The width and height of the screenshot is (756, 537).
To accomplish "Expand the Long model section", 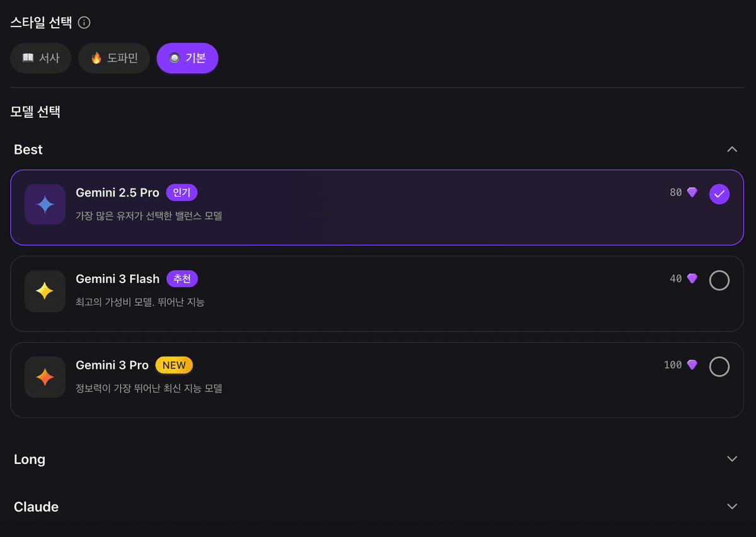I will click(x=732, y=459).
